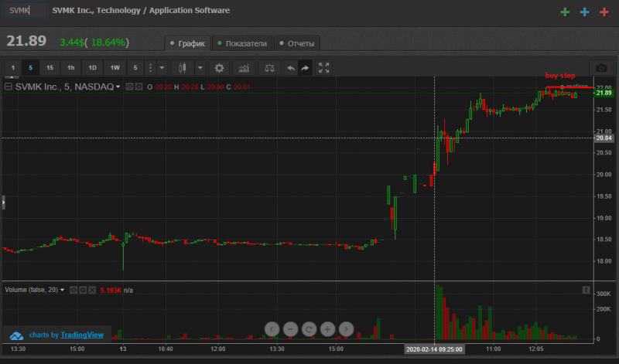
Task: Maximize the Volume pane
Action: click(x=587, y=290)
